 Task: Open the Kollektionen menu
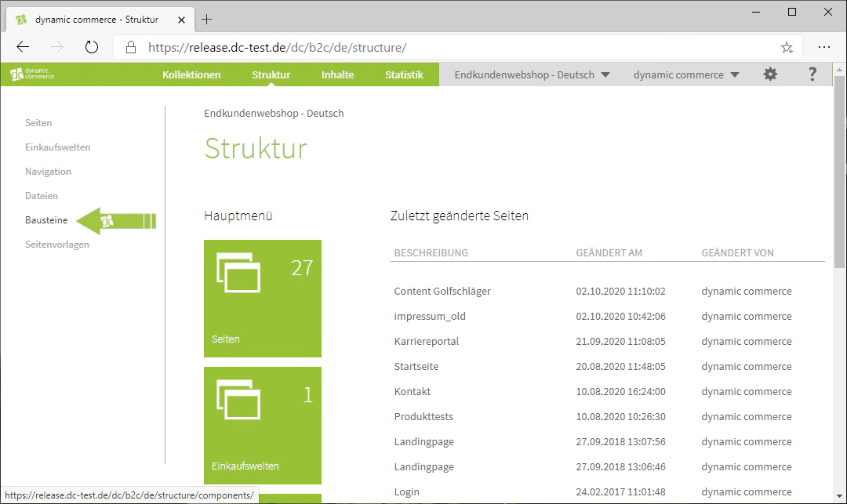[x=192, y=75]
